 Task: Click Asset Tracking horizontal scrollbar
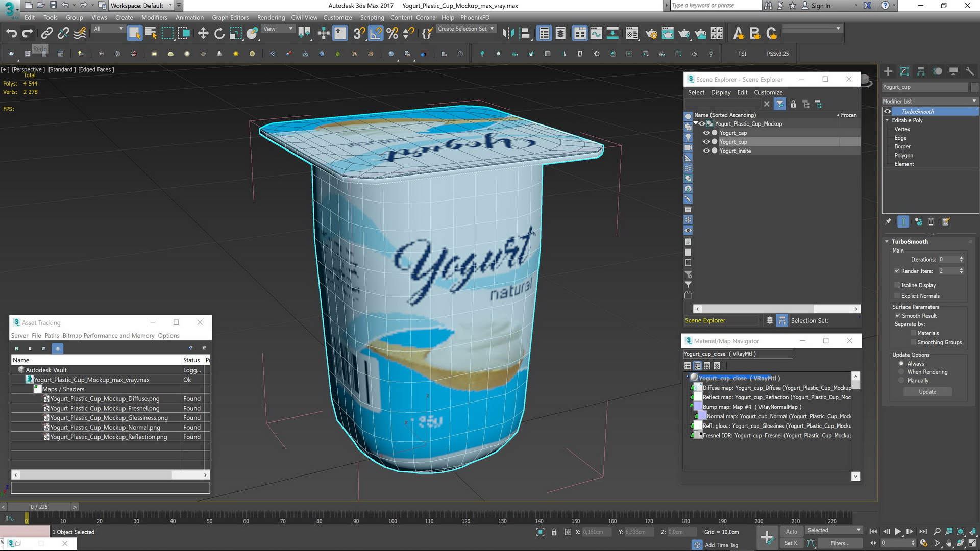tap(110, 475)
